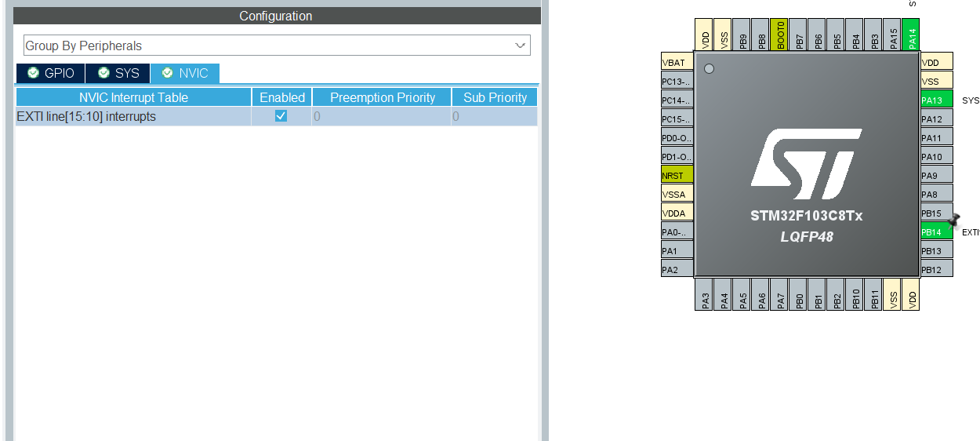Click the PA6 pin
The image size is (980, 441).
point(760,293)
